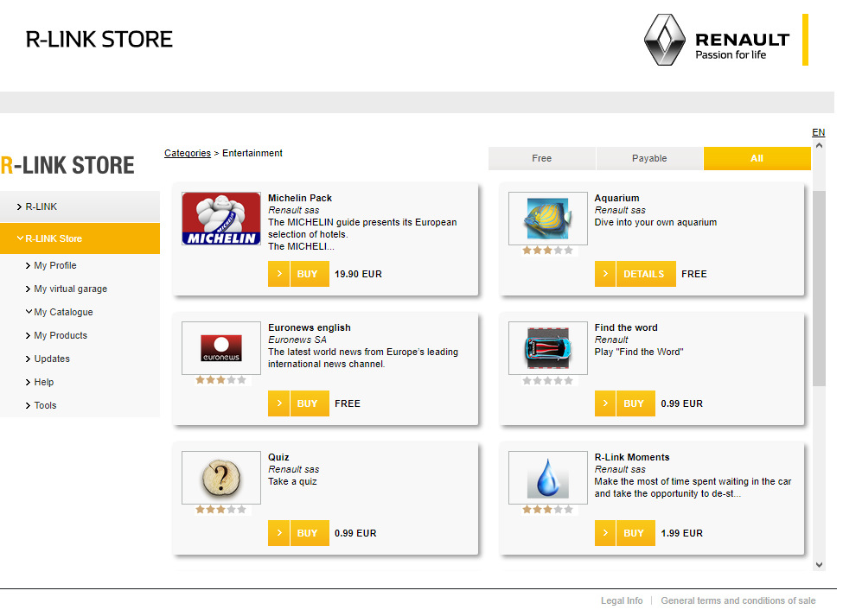Buy Find the word for 0.99 EUR
The width and height of the screenshot is (843, 616).
[636, 403]
